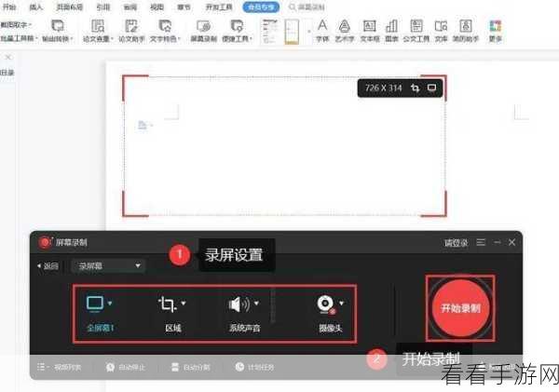The width and height of the screenshot is (559, 392).
Task: Click 返回 in the recorder
Action: click(x=48, y=266)
